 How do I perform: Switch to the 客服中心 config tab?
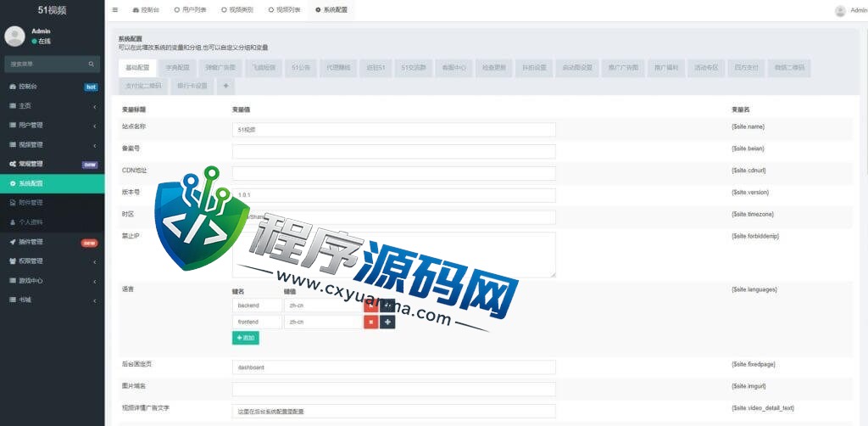point(454,68)
